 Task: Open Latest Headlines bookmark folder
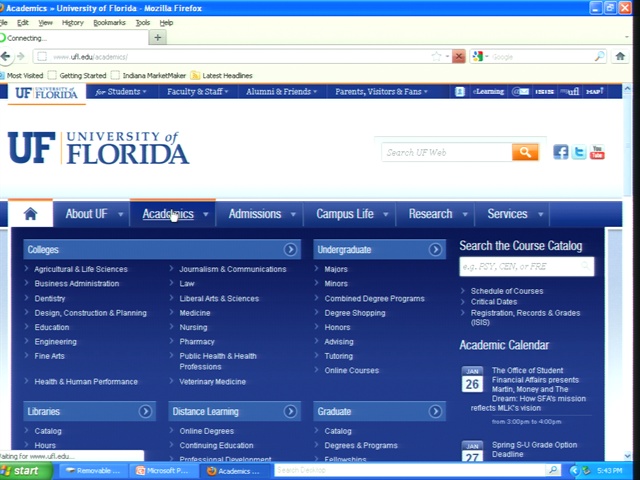click(x=222, y=76)
